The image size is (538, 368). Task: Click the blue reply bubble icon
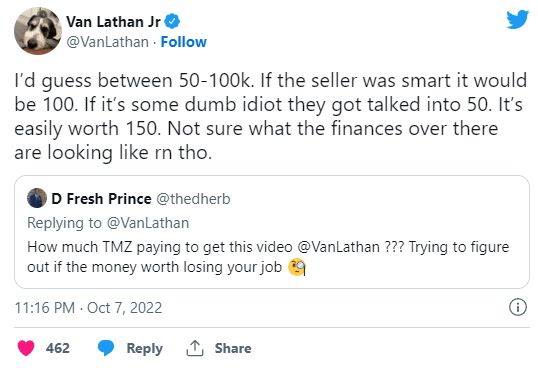tap(106, 348)
